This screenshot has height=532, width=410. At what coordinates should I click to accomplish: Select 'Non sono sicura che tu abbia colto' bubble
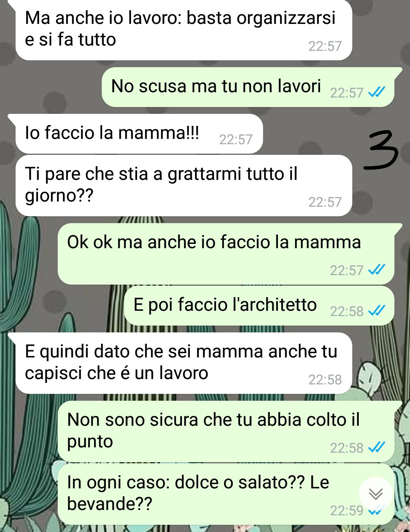226,431
